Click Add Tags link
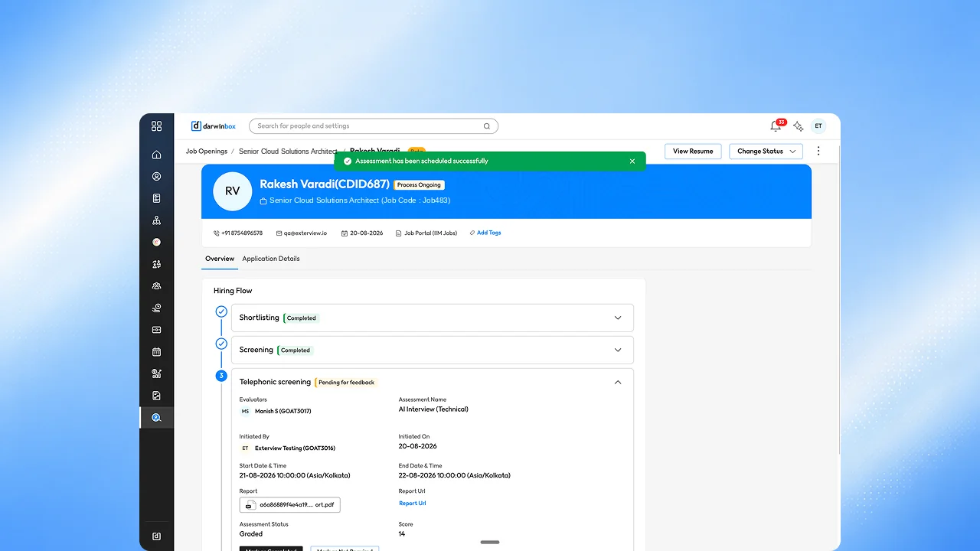980x551 pixels. point(485,233)
